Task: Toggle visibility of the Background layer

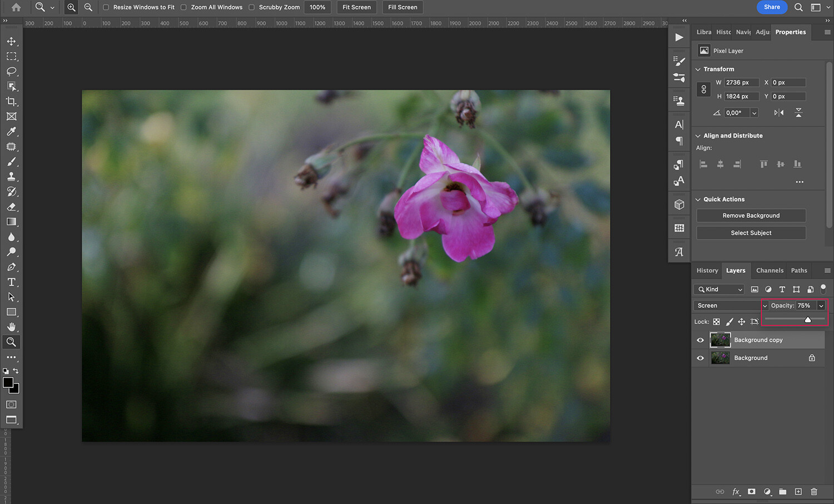Action: pos(700,357)
